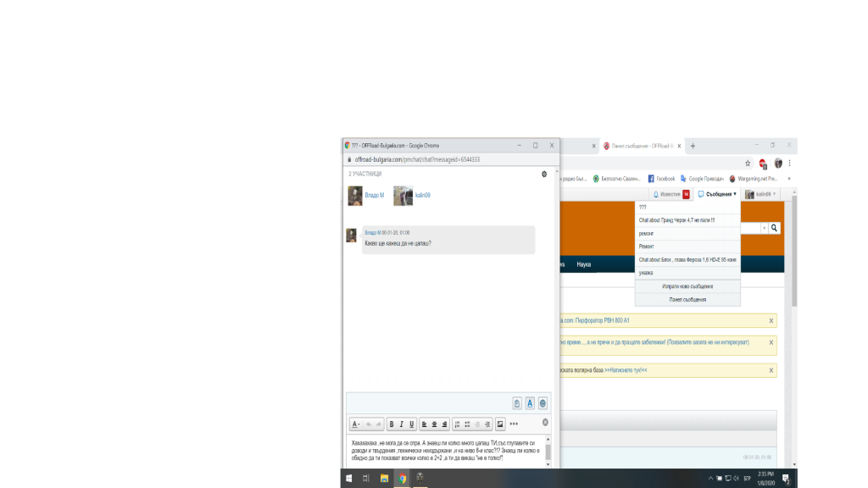The height and width of the screenshot is (488, 868).
Task: Increase text indent
Action: pos(487,424)
